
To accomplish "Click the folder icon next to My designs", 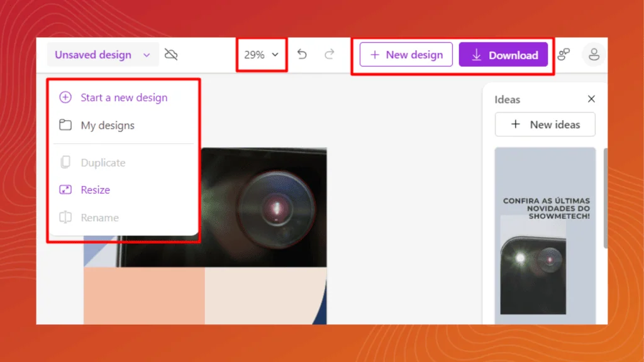I will (x=65, y=125).
